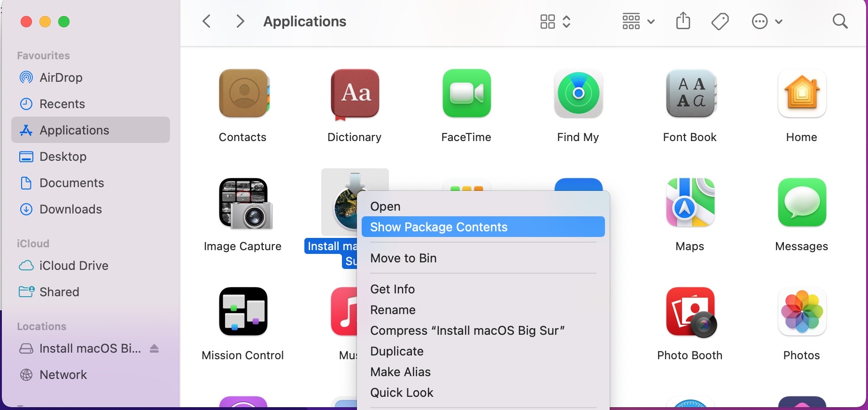Eject the Install macOS Big Sur volume
Screen dimensions: 868x410
[154, 348]
